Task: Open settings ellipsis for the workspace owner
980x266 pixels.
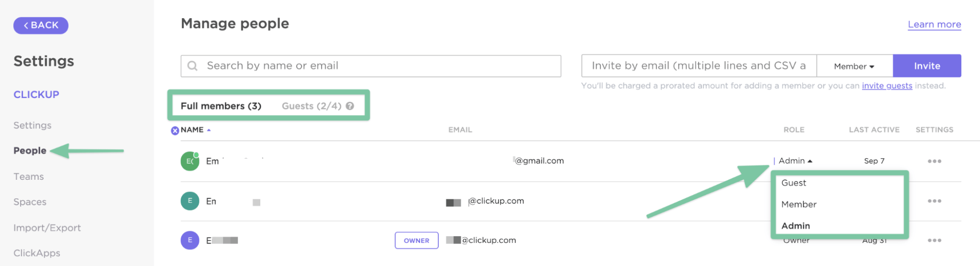Action: pos(934,241)
